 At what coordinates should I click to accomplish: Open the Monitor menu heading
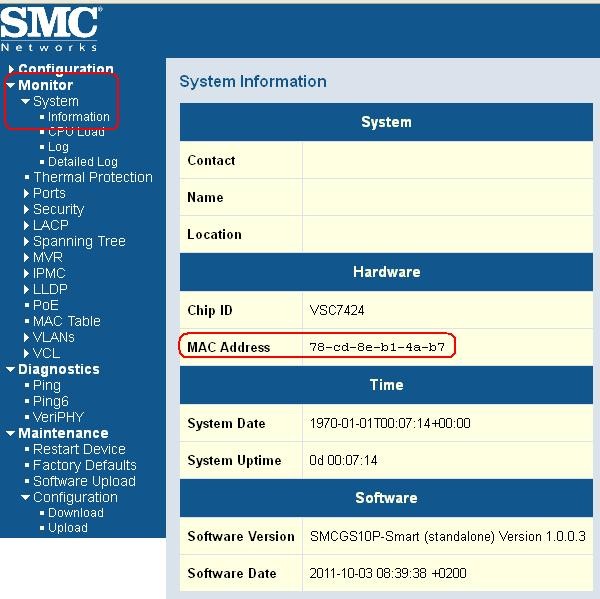point(46,85)
